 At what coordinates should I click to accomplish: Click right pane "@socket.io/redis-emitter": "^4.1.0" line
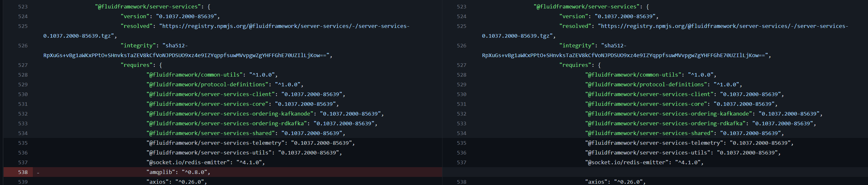[644, 163]
